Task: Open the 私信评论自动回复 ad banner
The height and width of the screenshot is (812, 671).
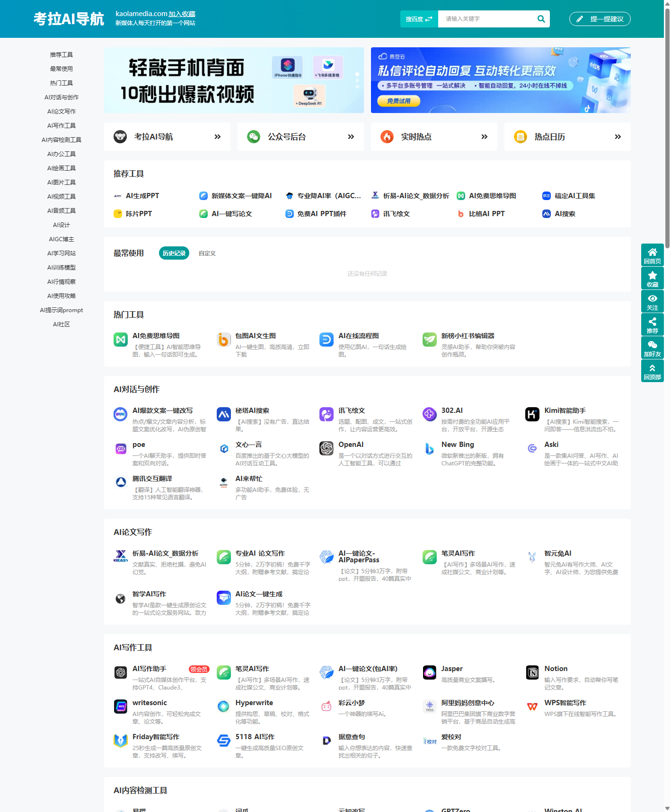Action: (501, 80)
